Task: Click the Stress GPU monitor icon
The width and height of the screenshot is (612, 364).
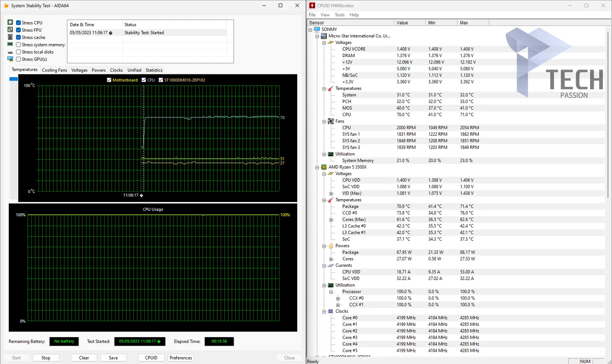Action: pos(10,59)
